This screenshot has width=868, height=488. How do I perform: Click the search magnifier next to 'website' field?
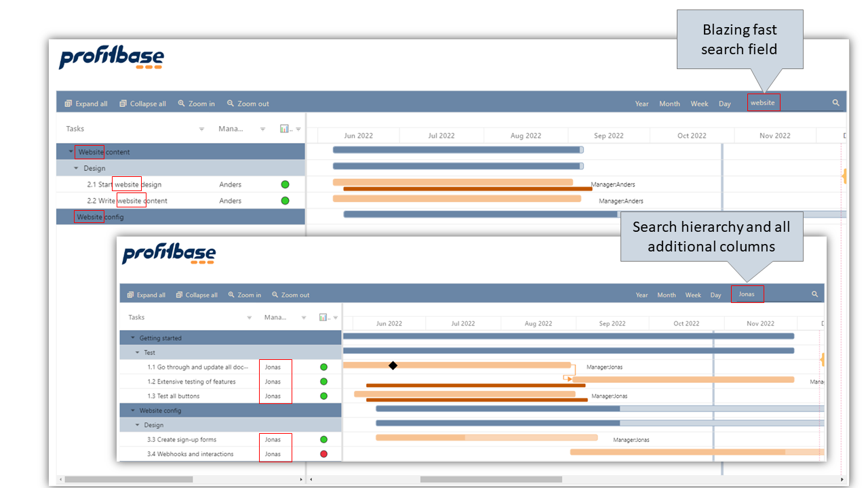point(836,103)
